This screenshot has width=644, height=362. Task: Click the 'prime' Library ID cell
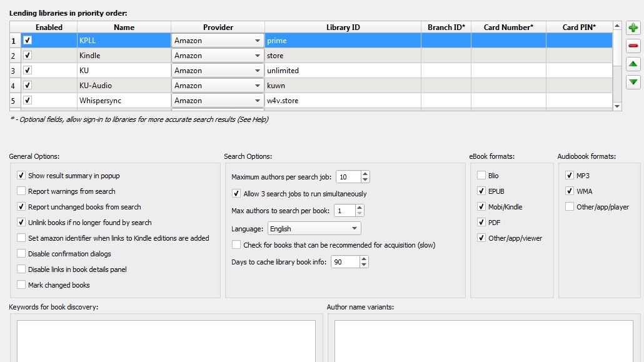[x=343, y=40]
